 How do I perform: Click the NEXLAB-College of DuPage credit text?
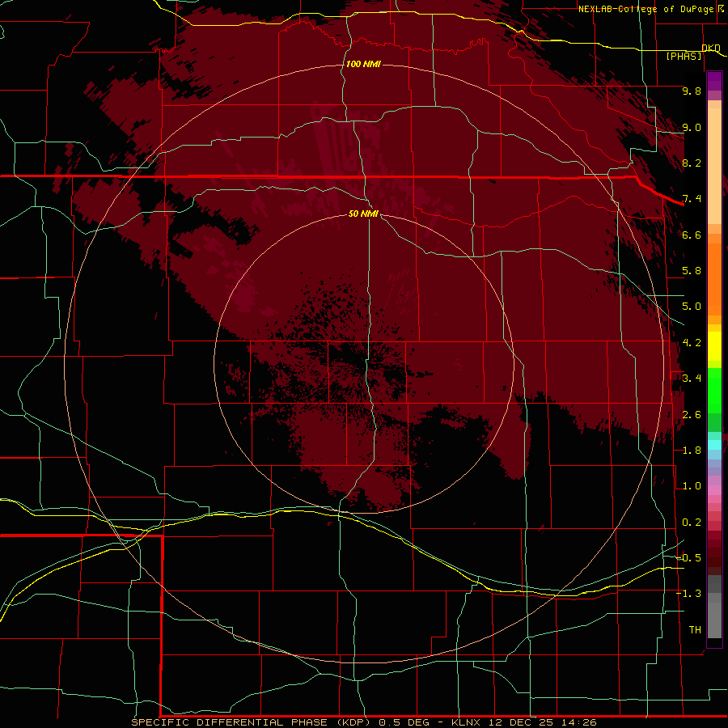pos(645,9)
